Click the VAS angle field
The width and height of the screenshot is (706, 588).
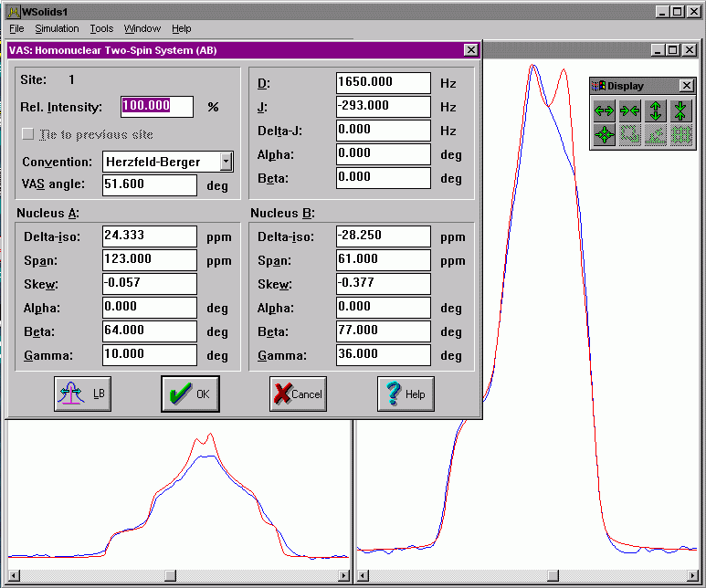click(x=150, y=185)
